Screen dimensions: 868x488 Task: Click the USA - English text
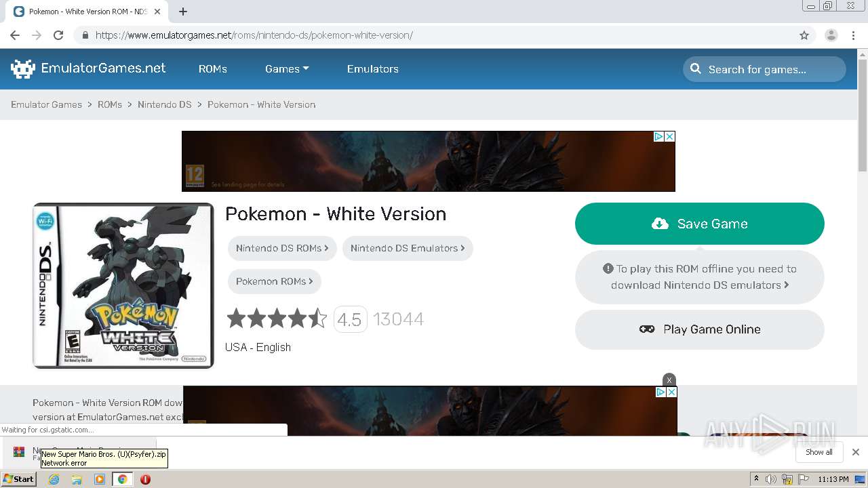258,347
